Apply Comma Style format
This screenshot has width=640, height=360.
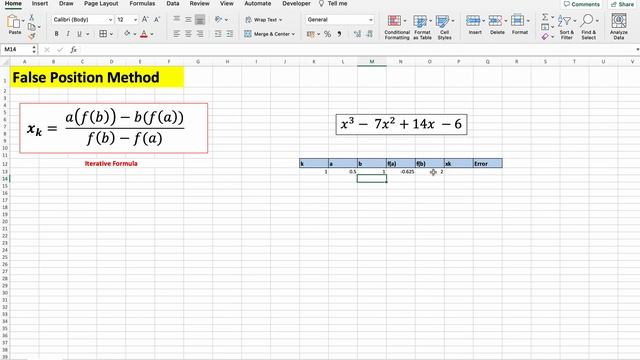click(339, 34)
